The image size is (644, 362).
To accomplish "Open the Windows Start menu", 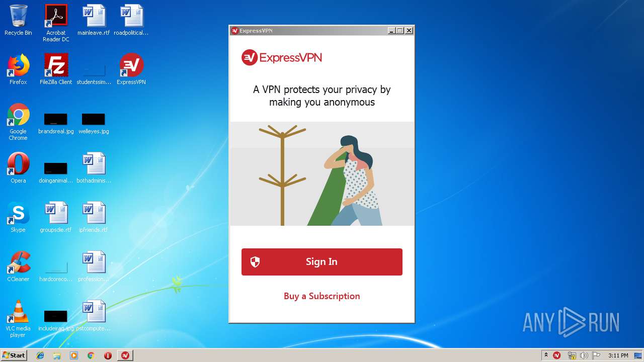I will tap(14, 355).
